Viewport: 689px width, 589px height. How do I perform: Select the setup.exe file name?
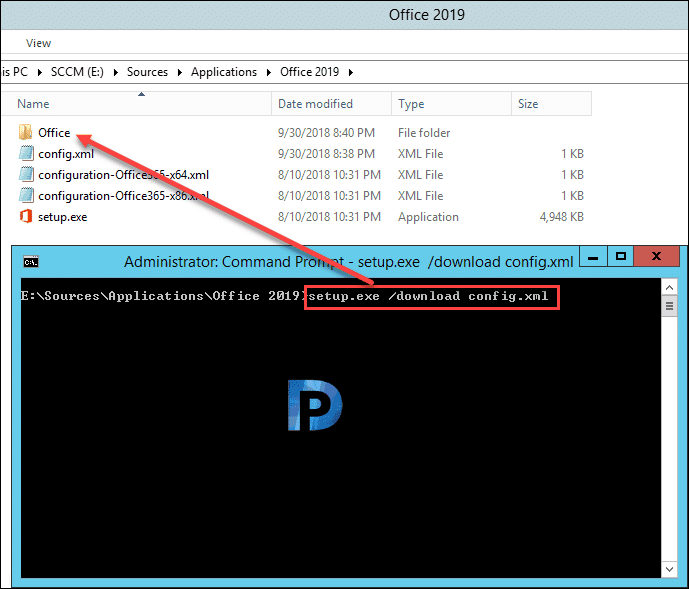62,217
